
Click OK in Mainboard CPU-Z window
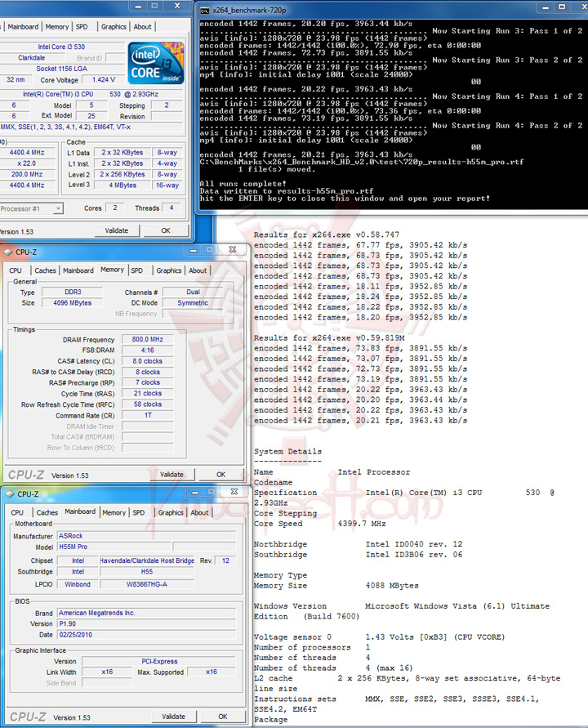coord(223,717)
